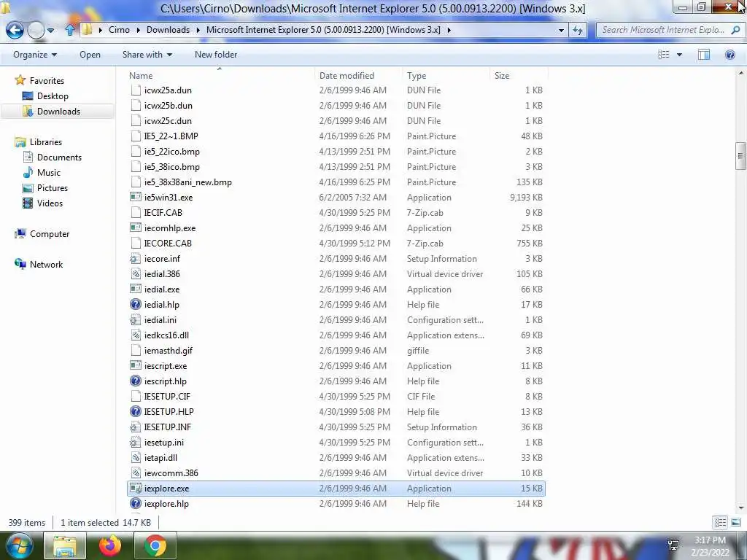Image resolution: width=747 pixels, height=560 pixels.
Task: Click the iexplore.exe application icon
Action: pos(136,488)
